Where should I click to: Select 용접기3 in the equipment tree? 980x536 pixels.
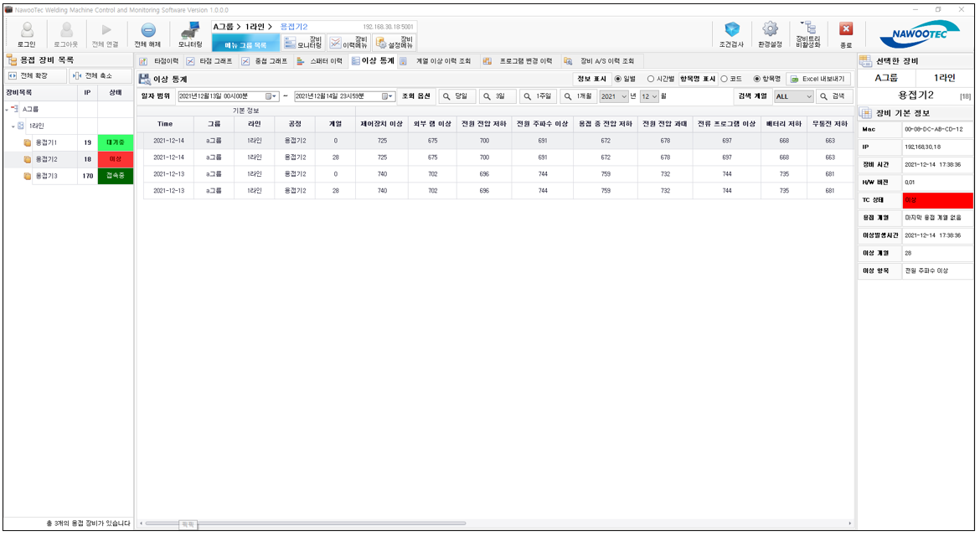[46, 176]
